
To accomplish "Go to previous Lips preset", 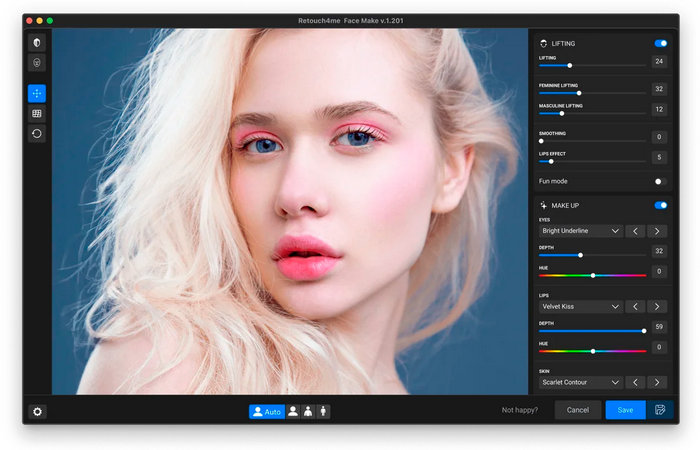I will click(635, 307).
